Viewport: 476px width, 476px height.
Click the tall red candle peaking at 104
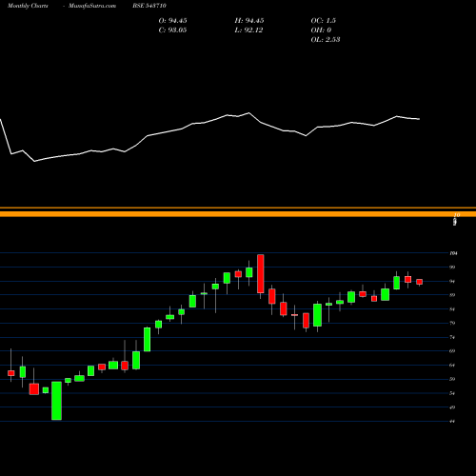(261, 273)
